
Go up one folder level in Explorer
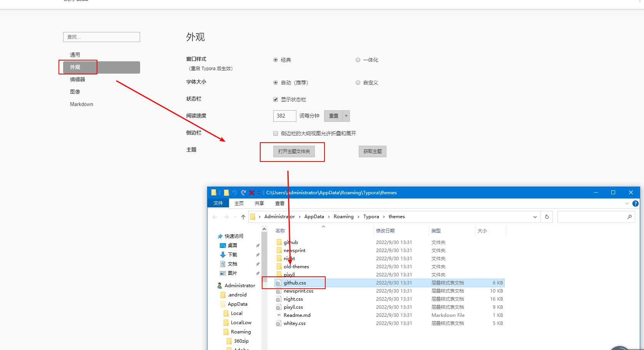[x=243, y=217]
